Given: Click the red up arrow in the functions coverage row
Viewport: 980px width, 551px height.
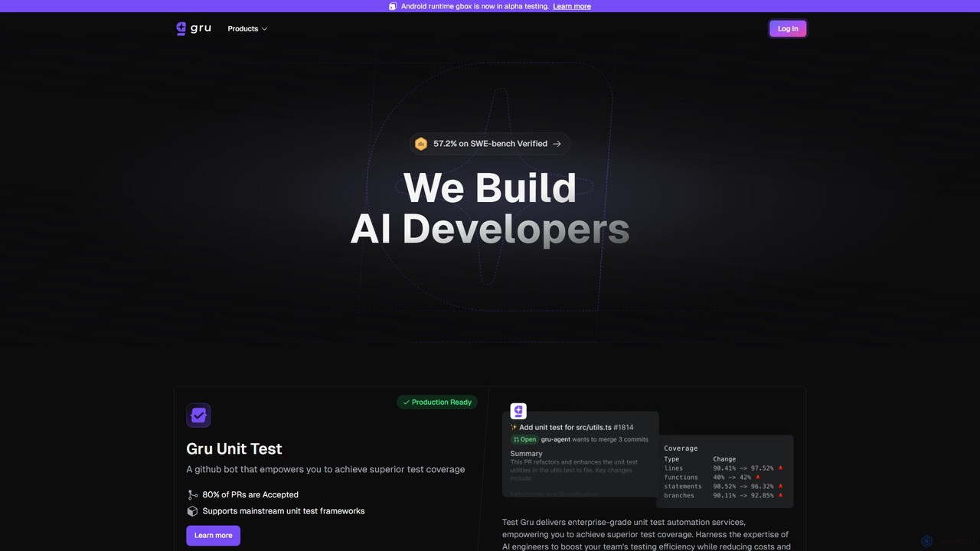Looking at the screenshot, I should [x=758, y=478].
